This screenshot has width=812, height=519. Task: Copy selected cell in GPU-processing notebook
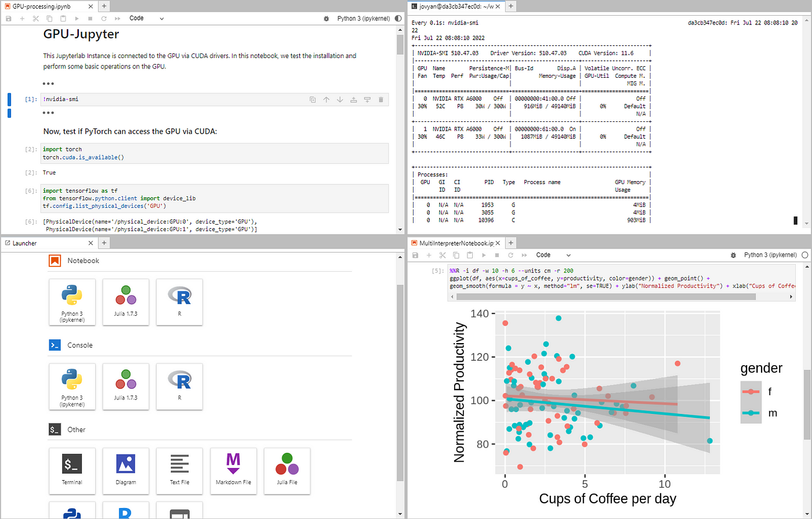tap(49, 19)
